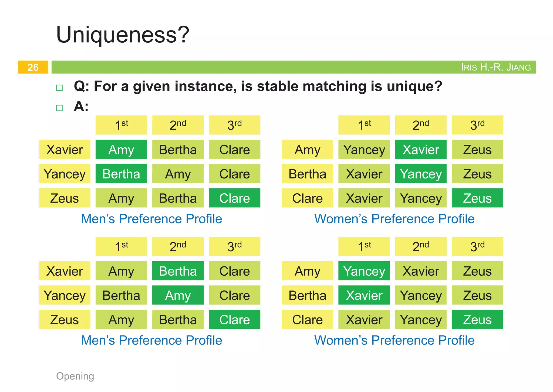Viewport: 553px width, 392px height.
Task: Select highlighted Xavier cell in lower women's table
Action: coord(364,295)
